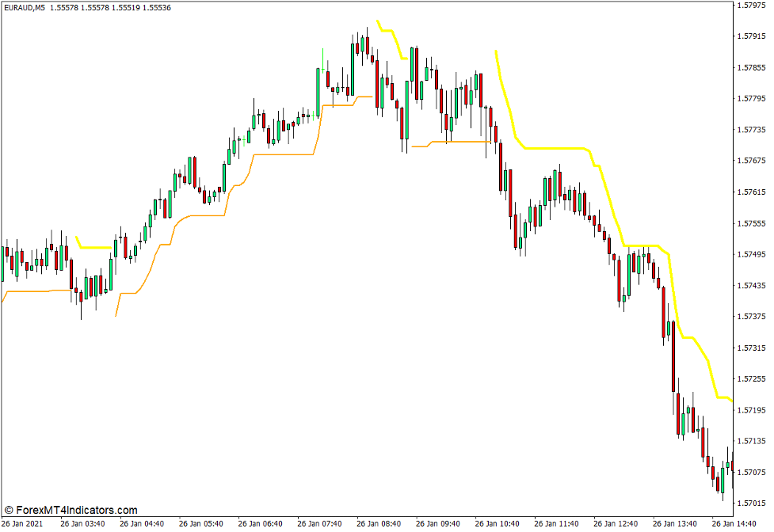
Task: Click the 26 Jan 03:40 time label
Action: [x=83, y=522]
